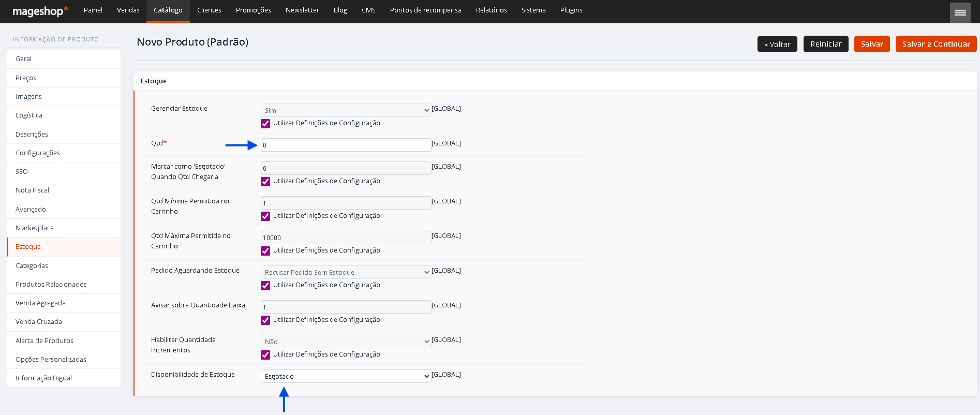The width and height of the screenshot is (980, 415).
Task: Click Salvar e Continuar button
Action: coord(936,44)
